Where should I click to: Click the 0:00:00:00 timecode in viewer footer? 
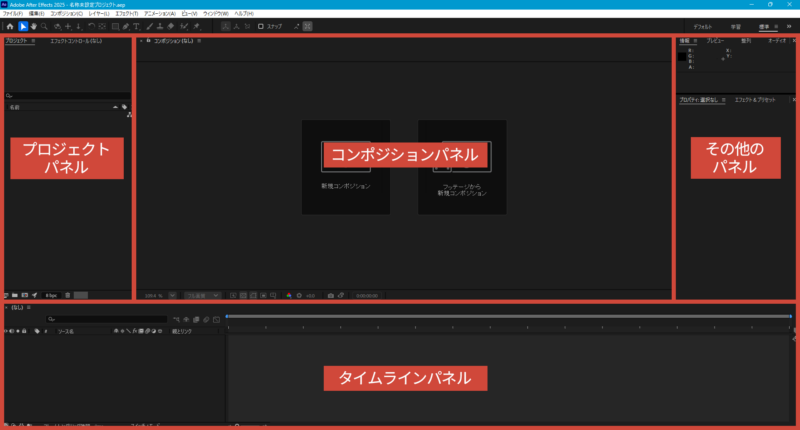click(x=367, y=295)
